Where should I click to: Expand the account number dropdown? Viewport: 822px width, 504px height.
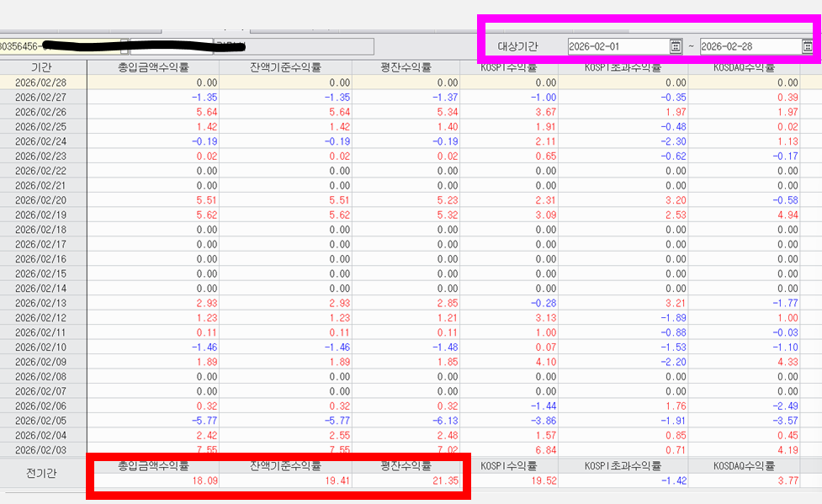point(125,45)
